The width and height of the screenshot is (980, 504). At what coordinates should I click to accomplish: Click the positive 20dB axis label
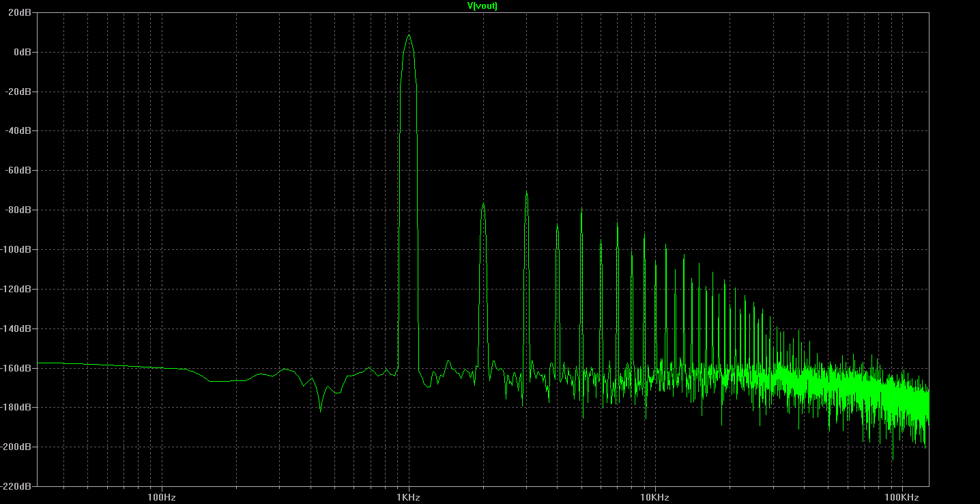(21, 13)
